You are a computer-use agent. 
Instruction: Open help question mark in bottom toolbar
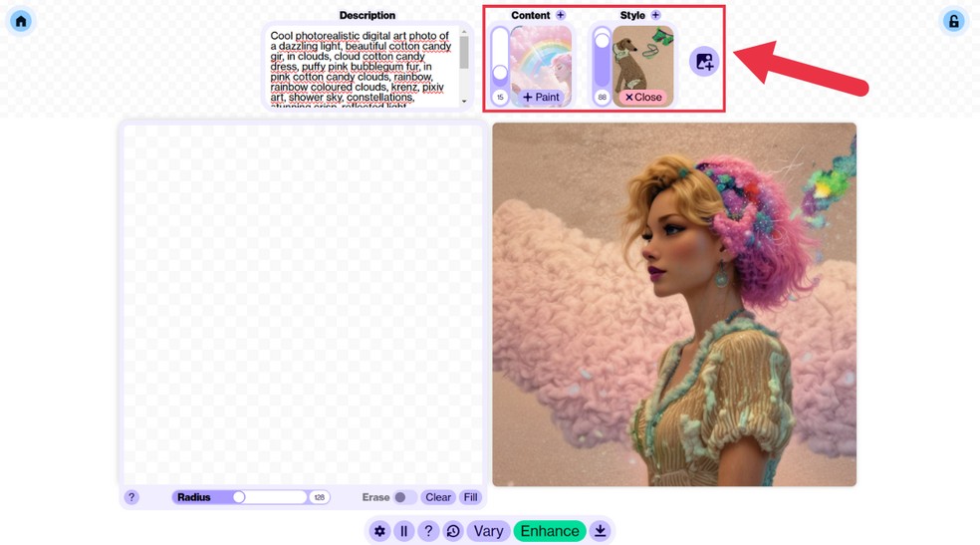point(428,531)
